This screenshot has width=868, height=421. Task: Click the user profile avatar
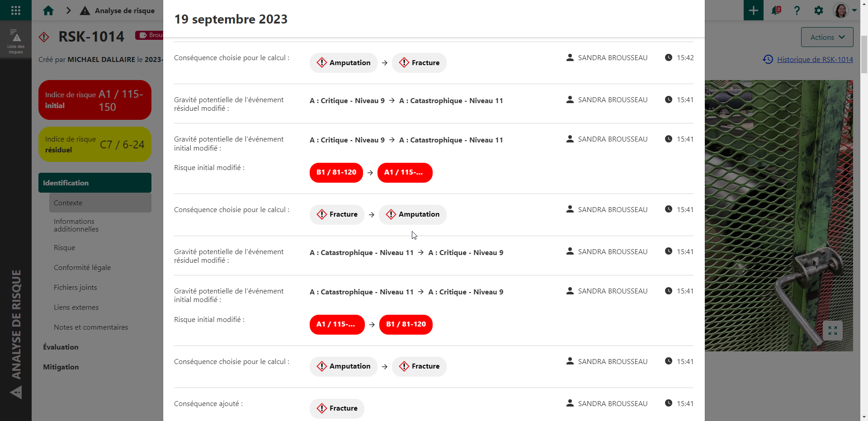841,10
